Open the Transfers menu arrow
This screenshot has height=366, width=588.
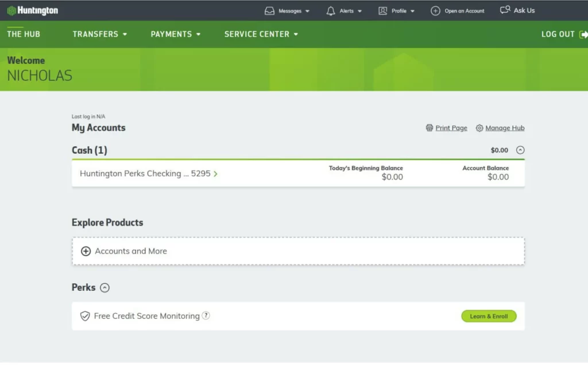pos(125,34)
